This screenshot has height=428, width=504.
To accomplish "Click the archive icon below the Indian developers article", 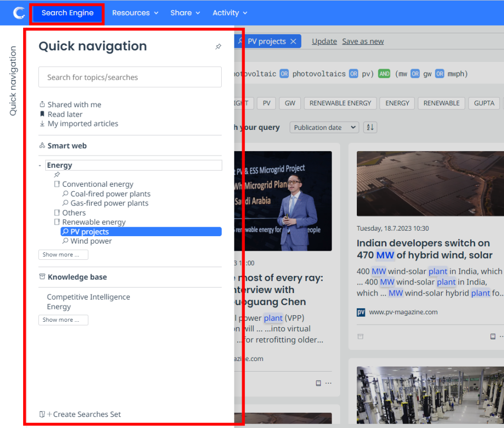I will (360, 336).
